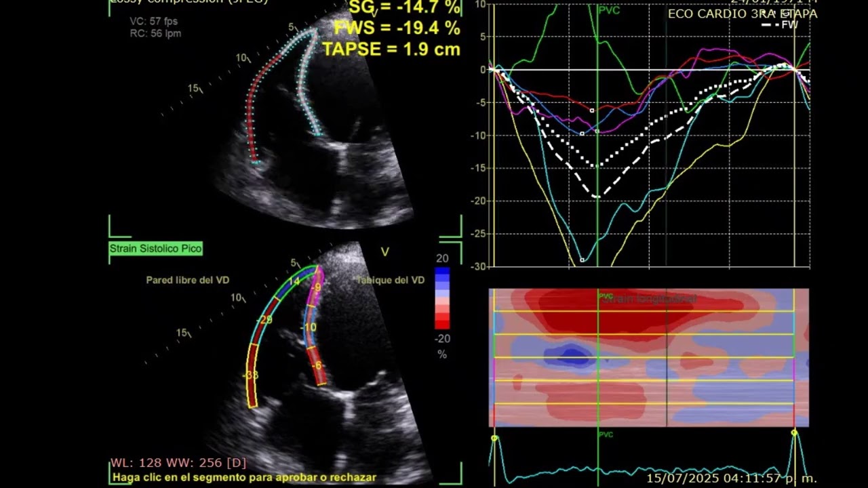Click the -30 label on the strain axis
868x488 pixels.
click(478, 266)
